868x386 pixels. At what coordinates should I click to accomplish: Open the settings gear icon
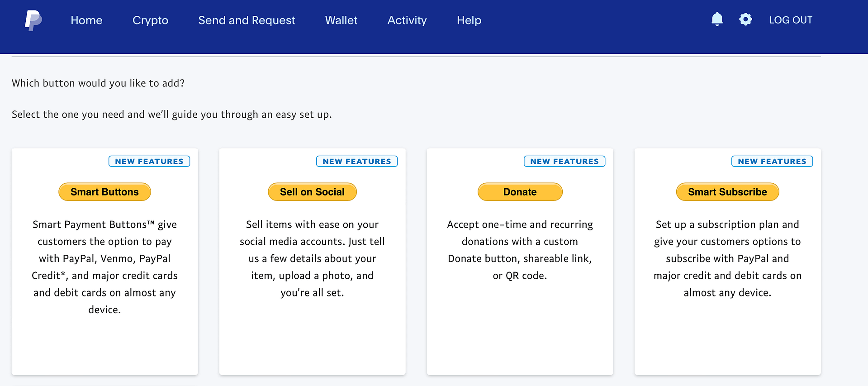pos(745,19)
